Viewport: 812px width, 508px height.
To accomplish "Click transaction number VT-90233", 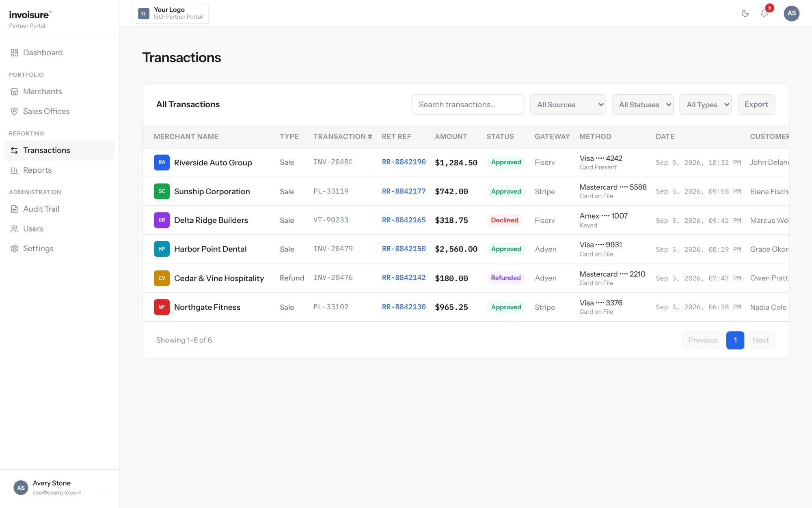I will (x=331, y=220).
